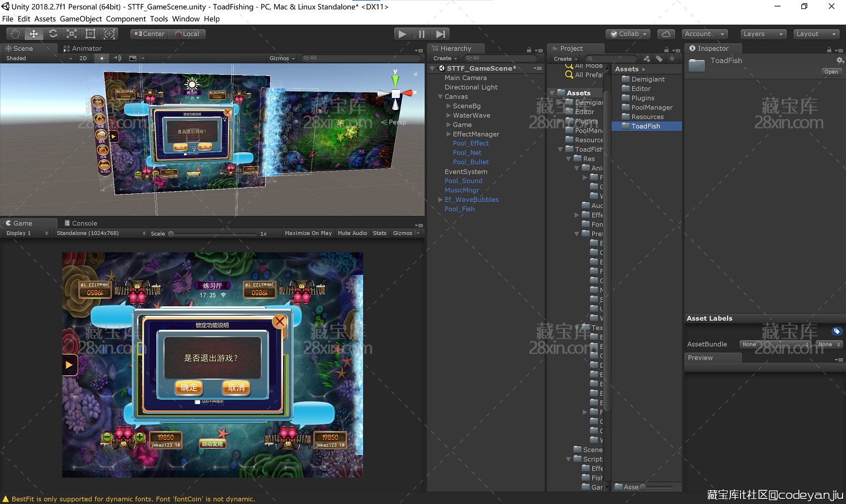The image size is (846, 504).
Task: Open the GameObject menu
Action: tap(81, 19)
